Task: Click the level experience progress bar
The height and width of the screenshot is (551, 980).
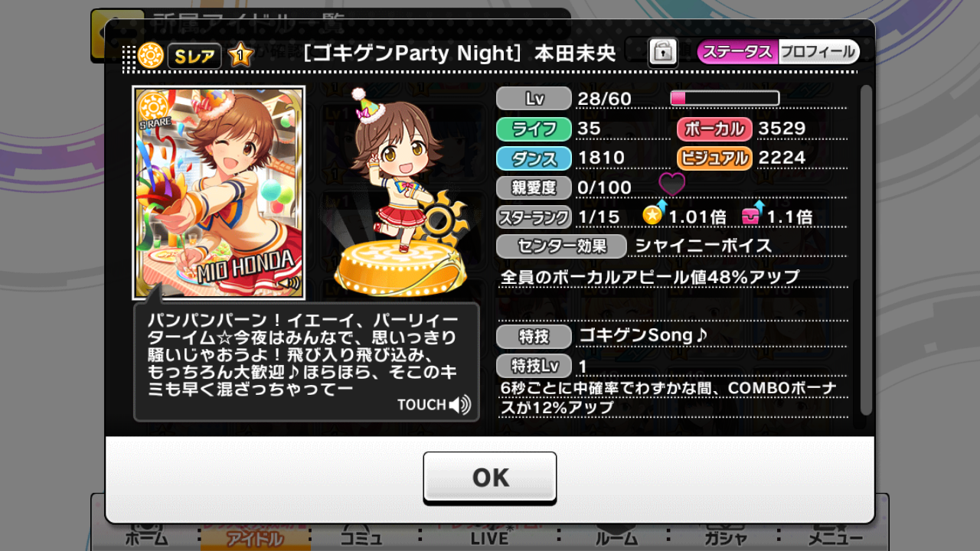Action: 724,98
